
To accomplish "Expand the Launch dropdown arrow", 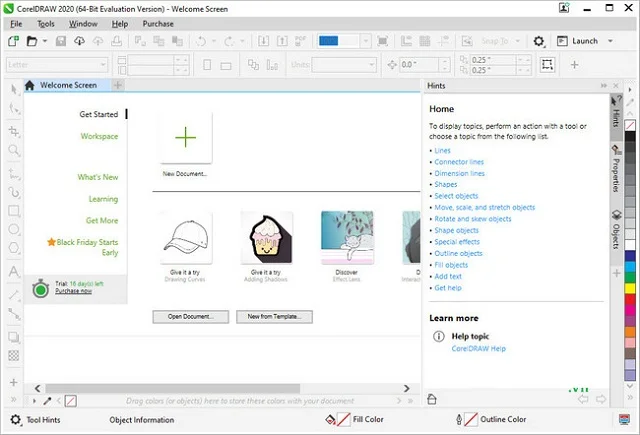I will click(x=610, y=41).
